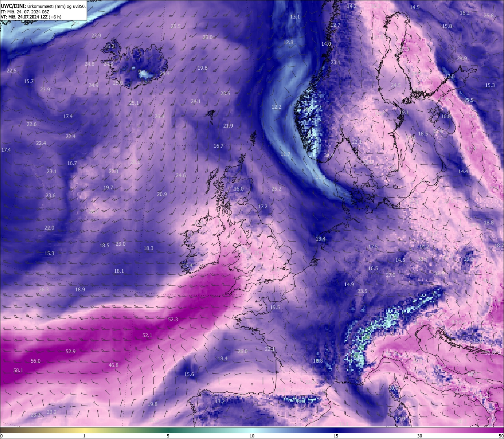Click the 10 tick on the color scale
The height and width of the screenshot is (439, 504).
[252, 436]
